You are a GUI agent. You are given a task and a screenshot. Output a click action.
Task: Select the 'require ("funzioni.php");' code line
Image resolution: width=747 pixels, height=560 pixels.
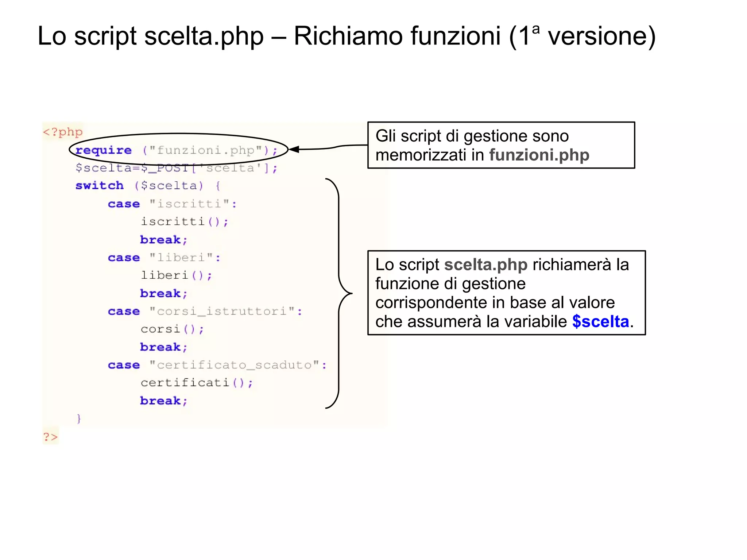click(x=177, y=150)
